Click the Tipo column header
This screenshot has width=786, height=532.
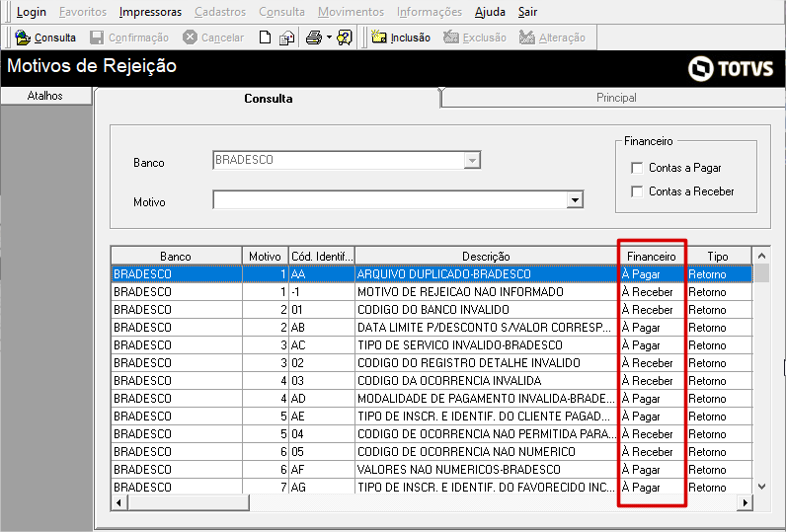(718, 256)
